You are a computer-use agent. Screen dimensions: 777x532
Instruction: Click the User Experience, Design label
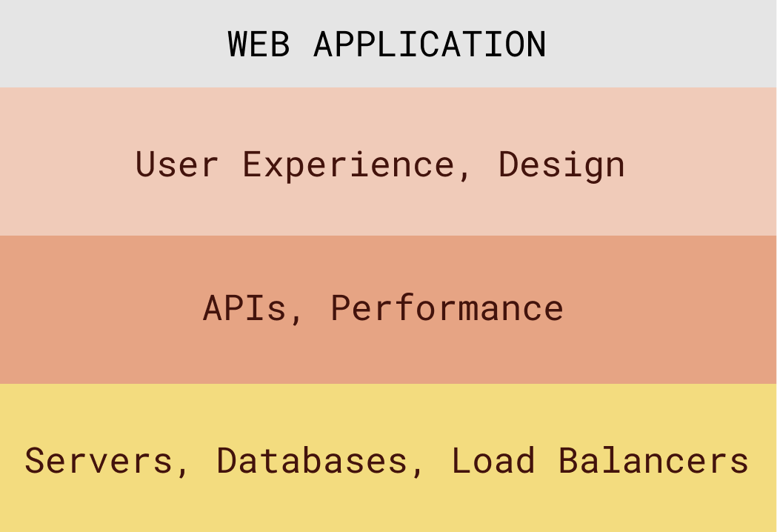380,165
